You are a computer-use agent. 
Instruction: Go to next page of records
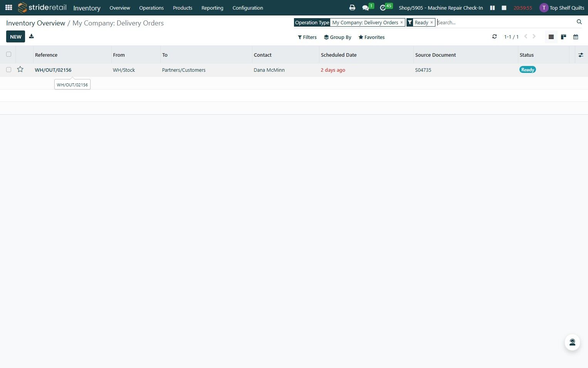click(x=534, y=37)
